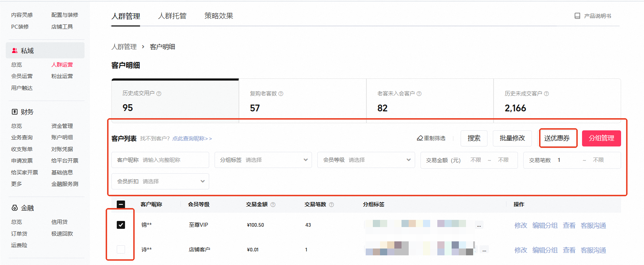The width and height of the screenshot is (644, 265).
Task: Click 查看 for customer 诗**
Action: (x=569, y=250)
